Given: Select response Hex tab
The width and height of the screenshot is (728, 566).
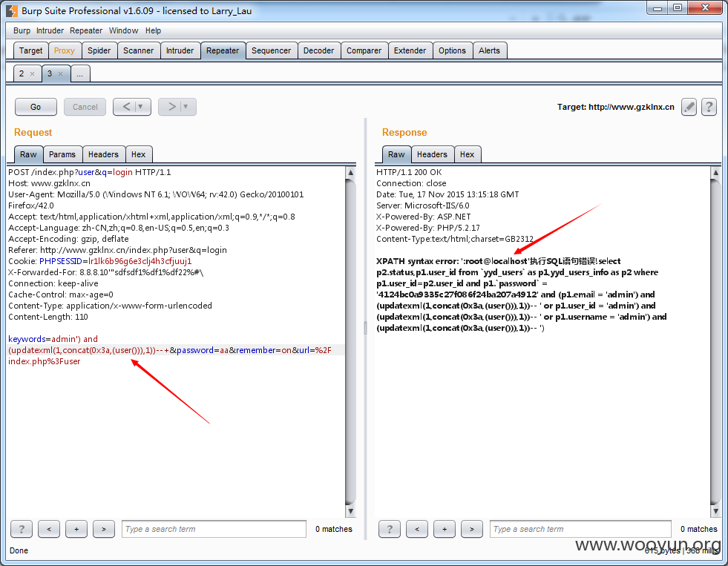Looking at the screenshot, I should coord(467,154).
